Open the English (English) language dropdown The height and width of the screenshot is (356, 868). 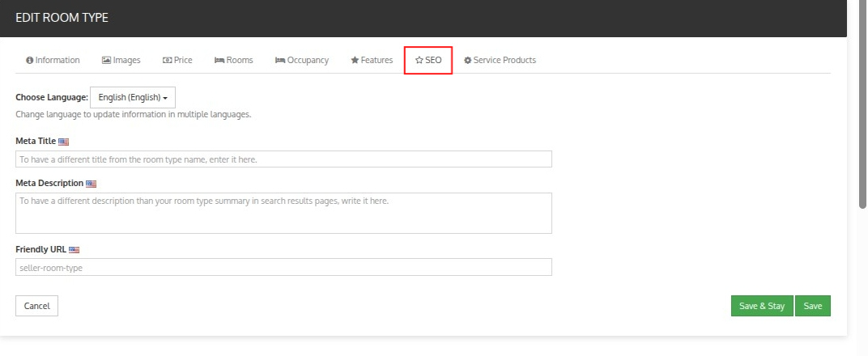[133, 97]
